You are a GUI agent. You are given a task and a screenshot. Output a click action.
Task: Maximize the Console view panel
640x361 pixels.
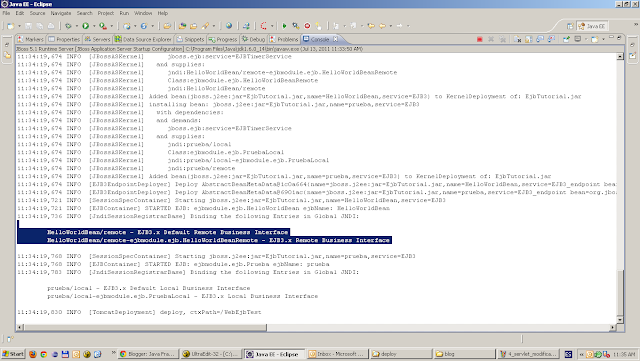pyautogui.click(x=619, y=37)
